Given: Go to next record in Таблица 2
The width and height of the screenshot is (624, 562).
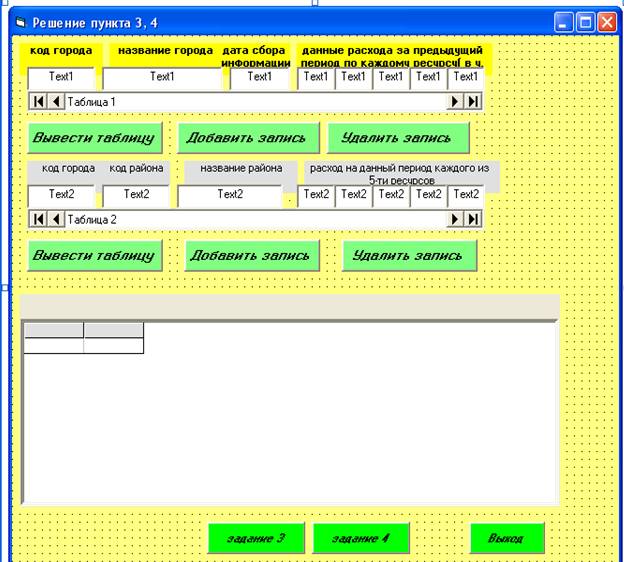Looking at the screenshot, I should pos(456,219).
